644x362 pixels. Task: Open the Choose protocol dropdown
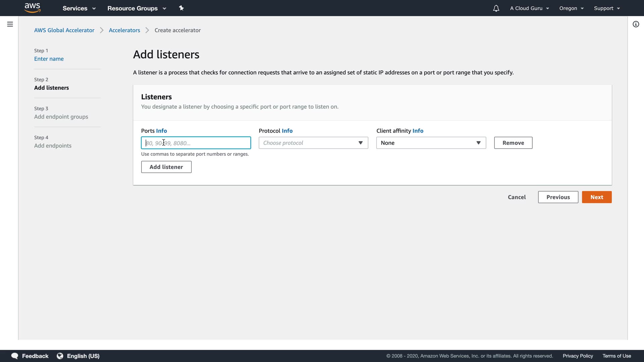(313, 143)
